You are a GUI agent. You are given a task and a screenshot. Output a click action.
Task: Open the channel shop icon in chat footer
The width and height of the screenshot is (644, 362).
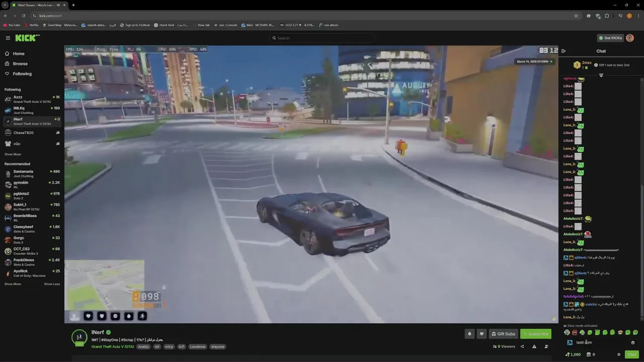589,354
